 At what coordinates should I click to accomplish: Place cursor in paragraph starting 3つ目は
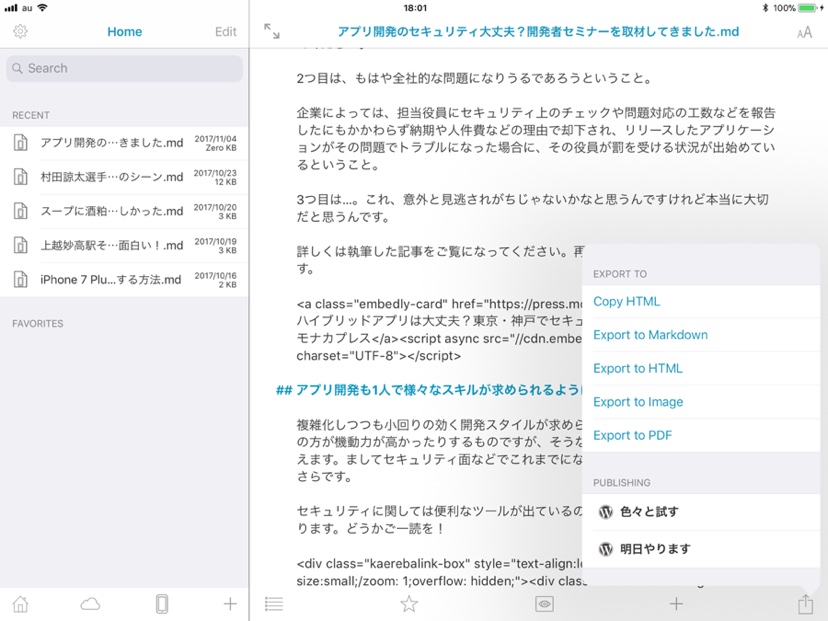(x=532, y=208)
